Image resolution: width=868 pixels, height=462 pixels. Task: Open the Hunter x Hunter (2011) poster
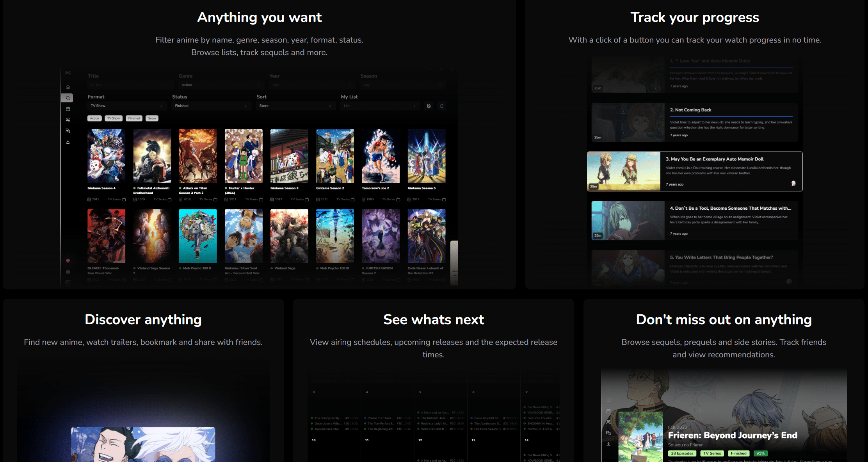[244, 156]
